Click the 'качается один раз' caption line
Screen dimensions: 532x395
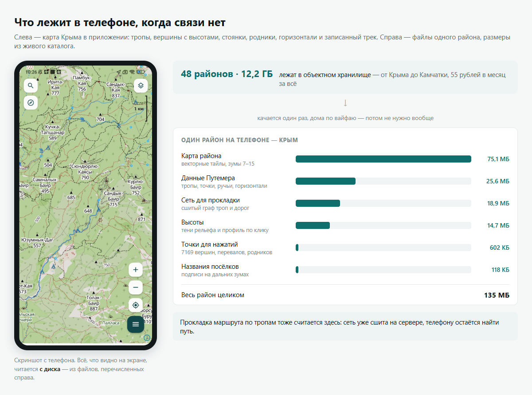(345, 118)
